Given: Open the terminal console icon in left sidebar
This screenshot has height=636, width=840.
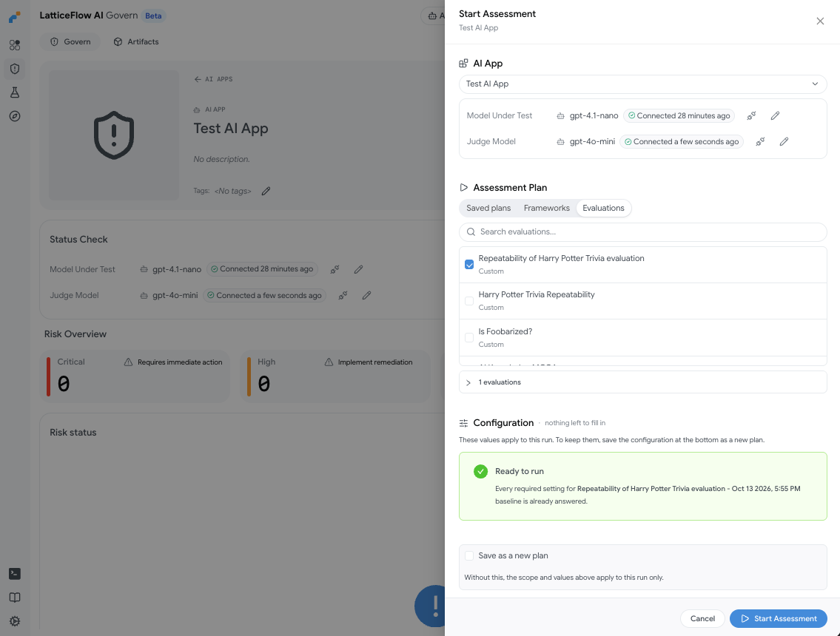Looking at the screenshot, I should (x=15, y=573).
